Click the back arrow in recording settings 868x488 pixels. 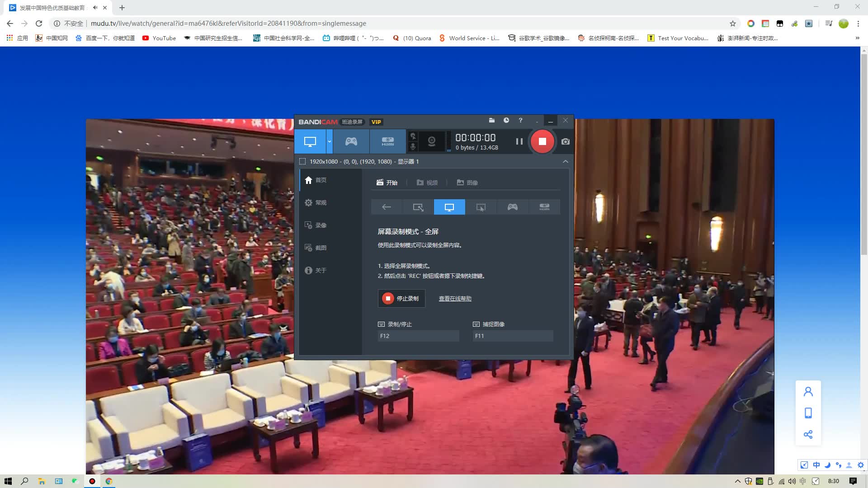point(387,207)
